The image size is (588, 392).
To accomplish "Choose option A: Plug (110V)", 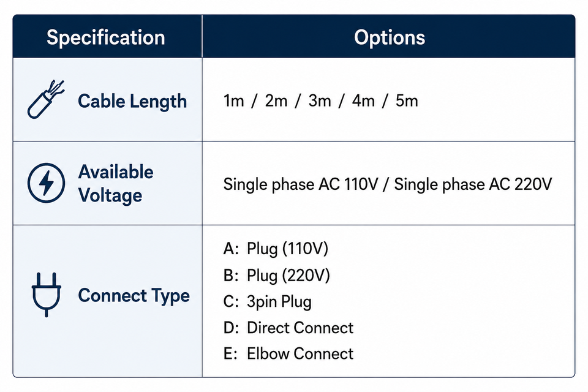I will point(276,249).
